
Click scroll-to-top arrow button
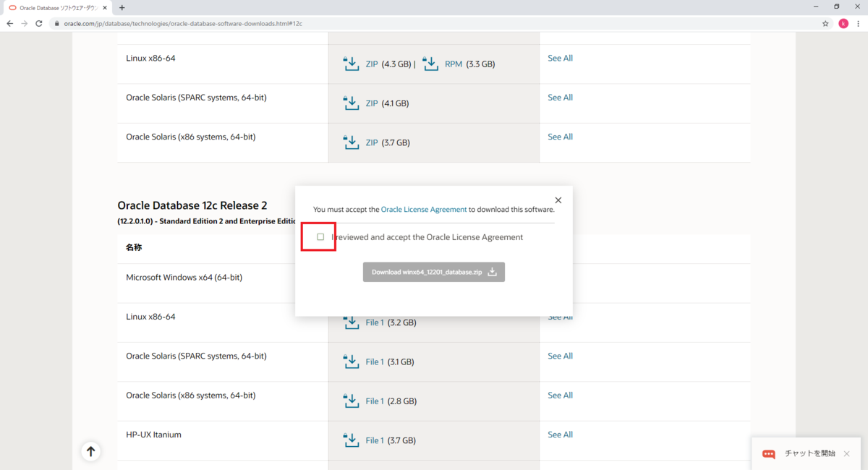(x=90, y=452)
